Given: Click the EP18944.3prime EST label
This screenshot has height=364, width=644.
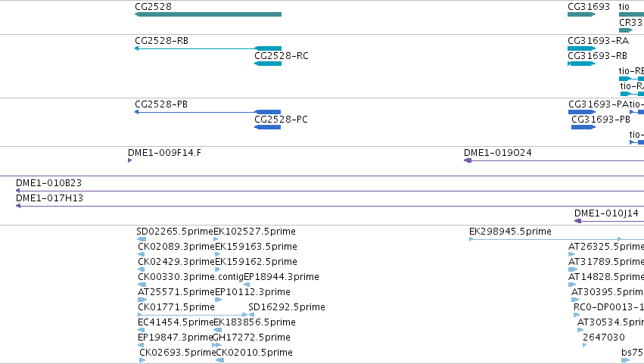Looking at the screenshot, I should click(282, 277).
